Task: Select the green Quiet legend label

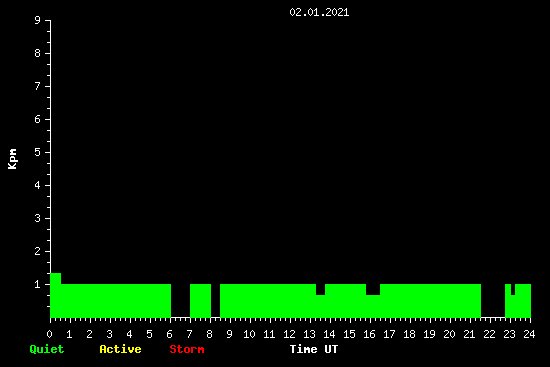Action: pos(47,349)
